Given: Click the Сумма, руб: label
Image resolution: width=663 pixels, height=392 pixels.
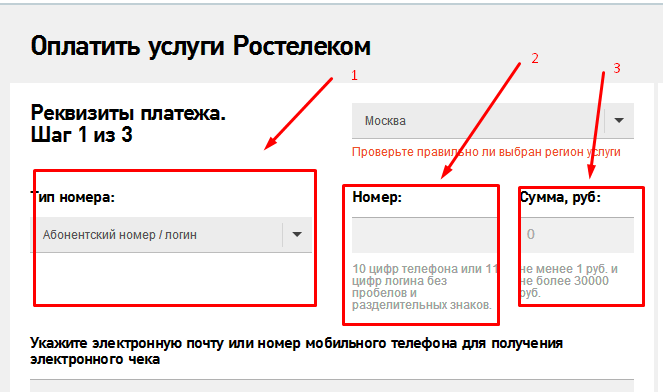Looking at the screenshot, I should [x=560, y=197].
